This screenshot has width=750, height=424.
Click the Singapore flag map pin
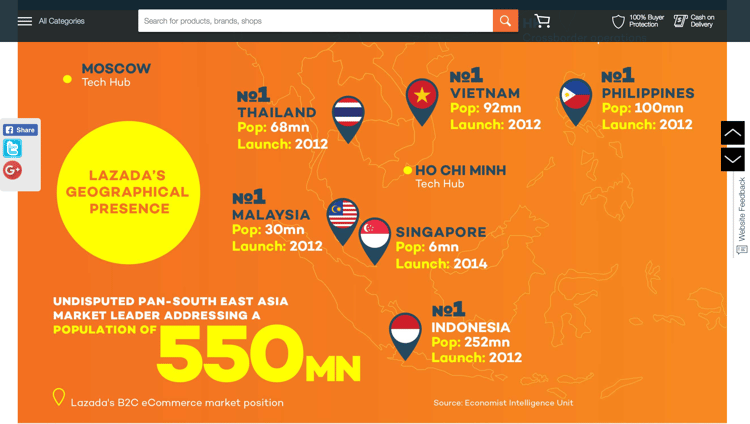[x=375, y=241]
